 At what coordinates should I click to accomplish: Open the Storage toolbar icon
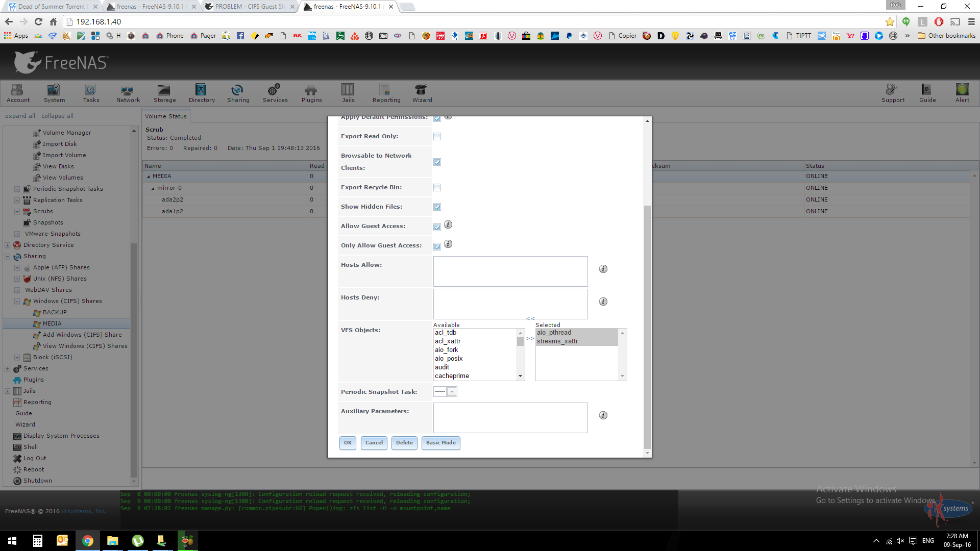click(x=164, y=93)
